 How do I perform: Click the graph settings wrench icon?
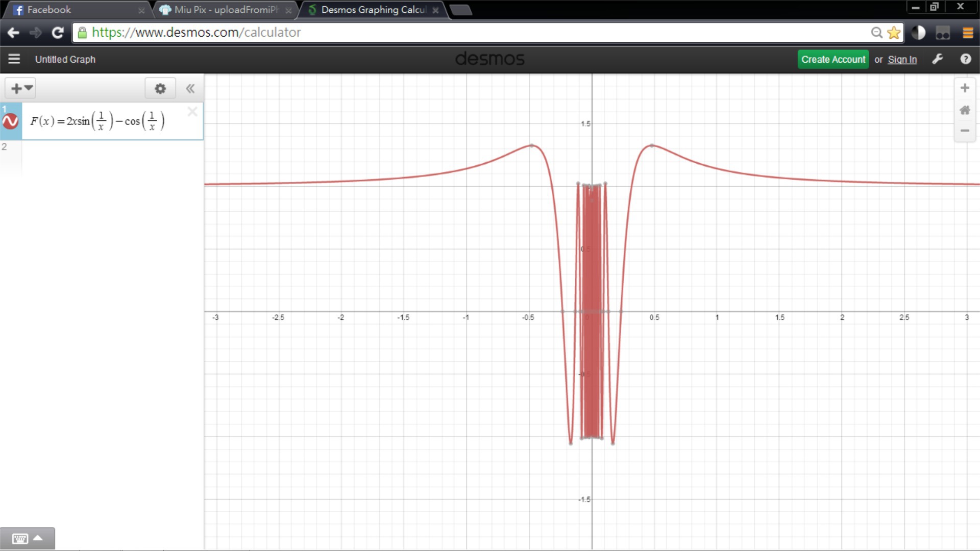[938, 59]
